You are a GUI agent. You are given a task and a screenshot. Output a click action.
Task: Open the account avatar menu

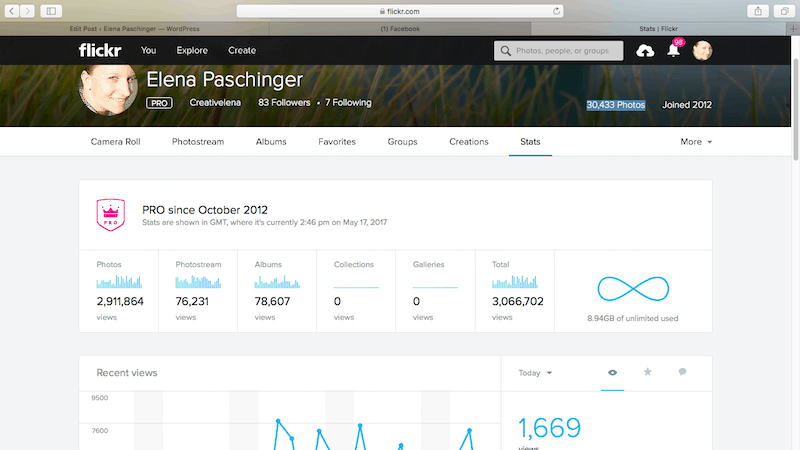[702, 51]
